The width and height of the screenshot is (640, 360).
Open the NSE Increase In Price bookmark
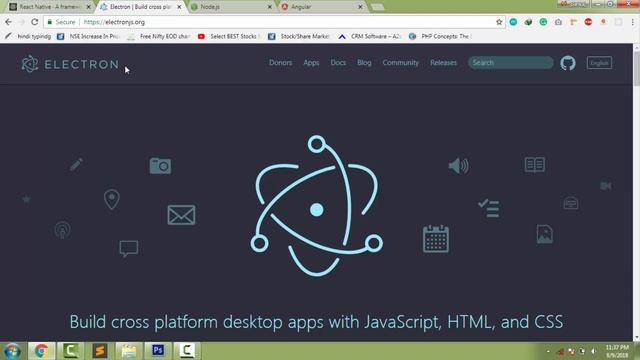[x=89, y=36]
